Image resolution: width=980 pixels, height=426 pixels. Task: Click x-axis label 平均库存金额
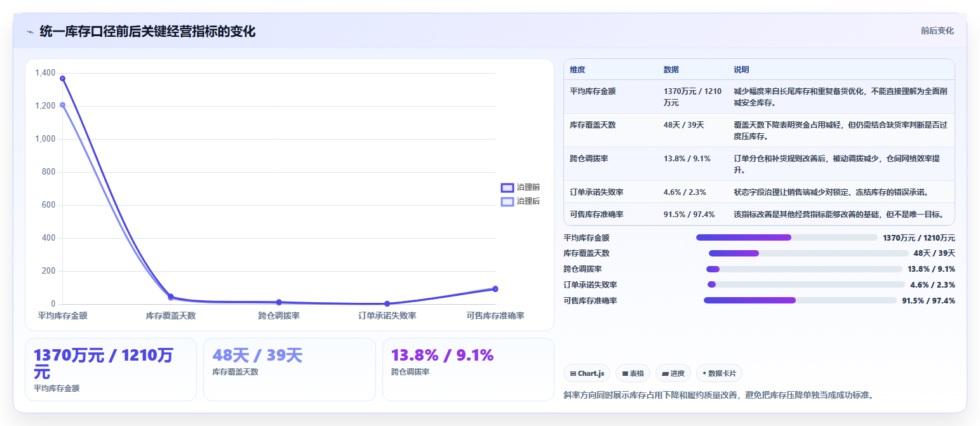[x=62, y=316]
